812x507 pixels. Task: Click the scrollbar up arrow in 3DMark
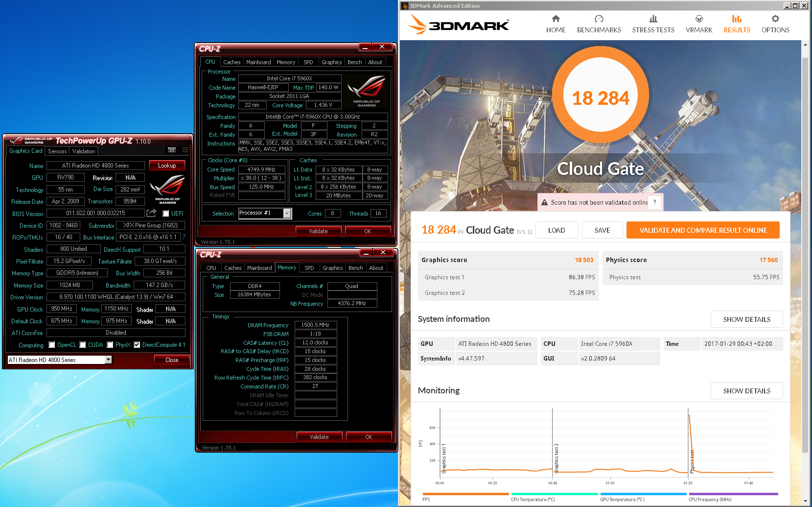(805, 44)
